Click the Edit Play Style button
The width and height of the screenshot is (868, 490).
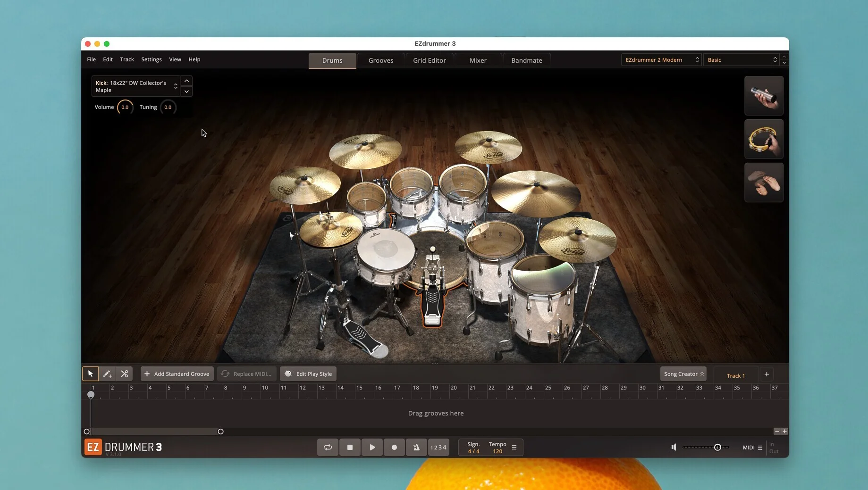[x=308, y=374]
